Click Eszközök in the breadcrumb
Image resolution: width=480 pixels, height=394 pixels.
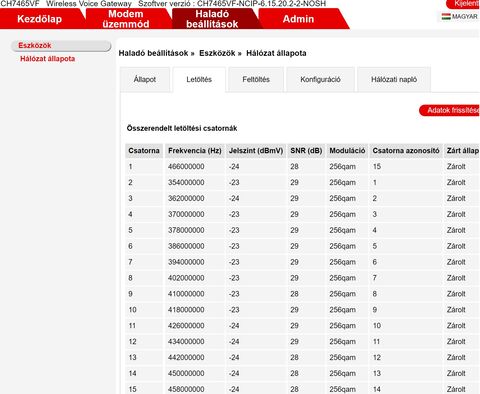(217, 53)
